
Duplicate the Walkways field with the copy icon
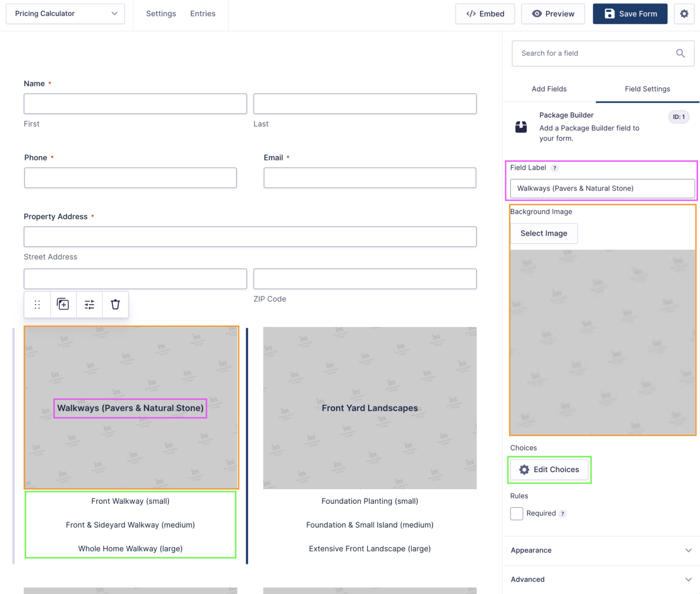click(x=63, y=304)
